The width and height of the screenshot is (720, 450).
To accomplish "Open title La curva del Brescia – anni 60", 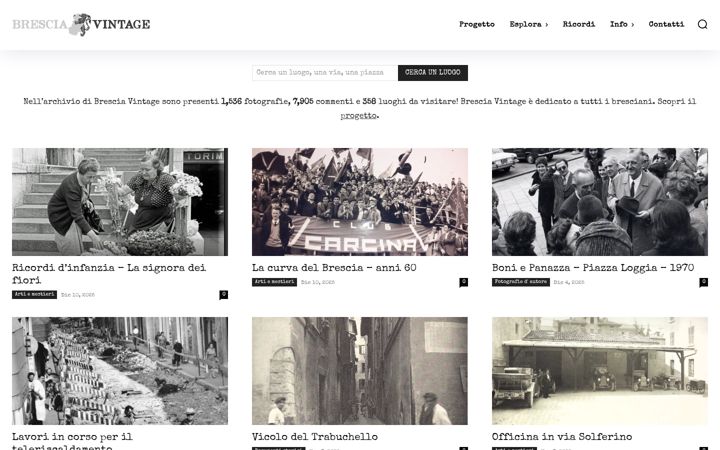I will point(334,268).
